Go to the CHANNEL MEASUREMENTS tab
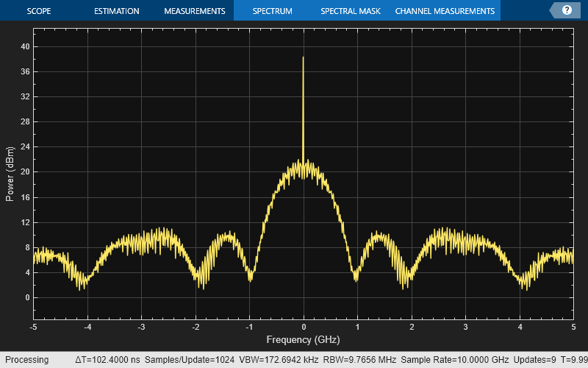Viewport: 588px width, 368px height. coord(445,11)
